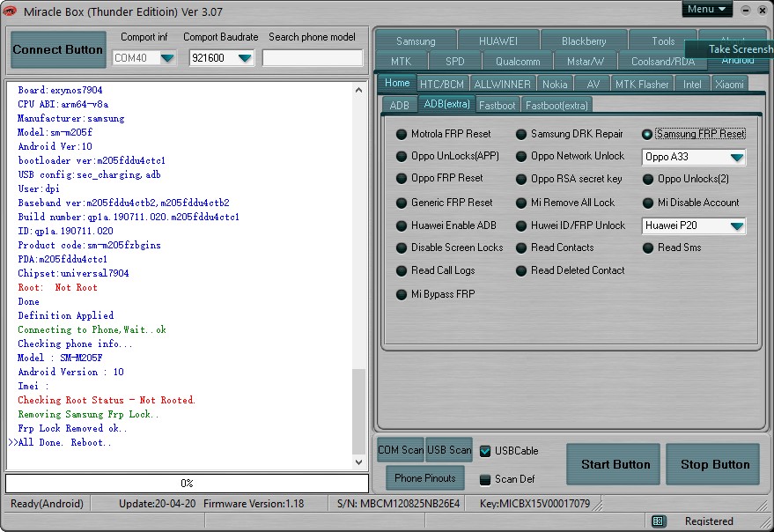Select Mi Bypass FRP option

tap(402, 295)
